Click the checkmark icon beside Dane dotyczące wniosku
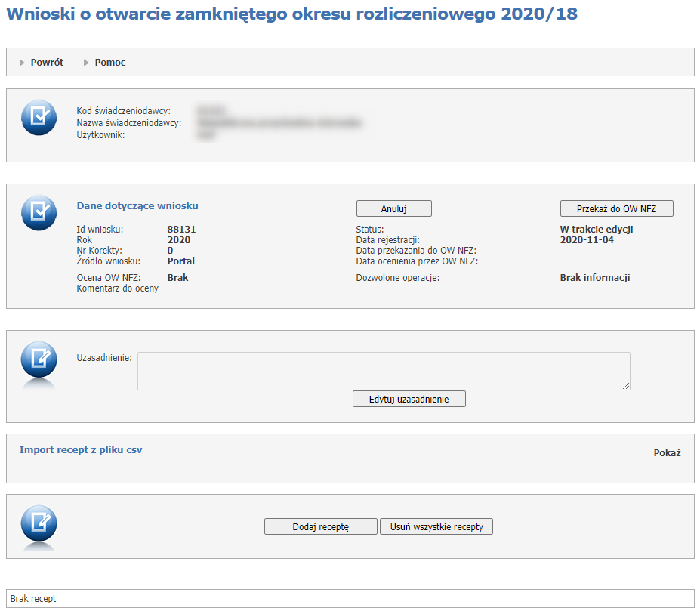The width and height of the screenshot is (700, 614). 39,213
